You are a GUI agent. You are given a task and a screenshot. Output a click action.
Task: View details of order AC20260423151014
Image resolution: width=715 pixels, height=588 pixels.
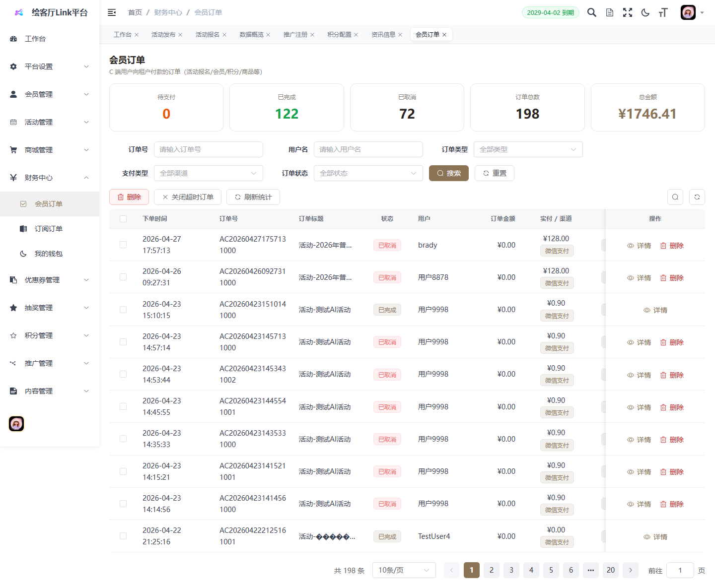[x=655, y=310]
